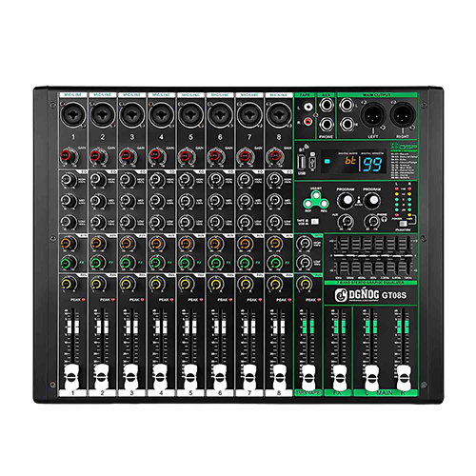Screen dimensions: 476x476
Task: Click the PHONE volume knob
Action: click(371, 221)
